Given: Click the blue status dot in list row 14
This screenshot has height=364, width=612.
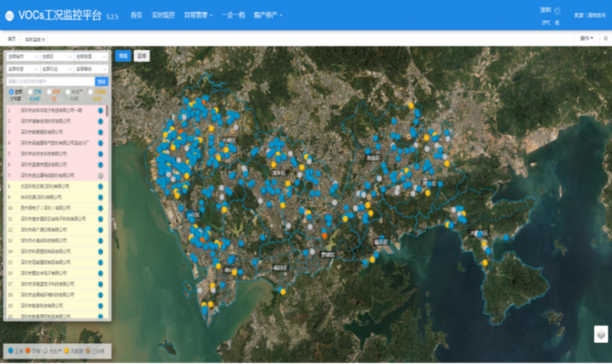Looking at the screenshot, I should click(100, 251).
